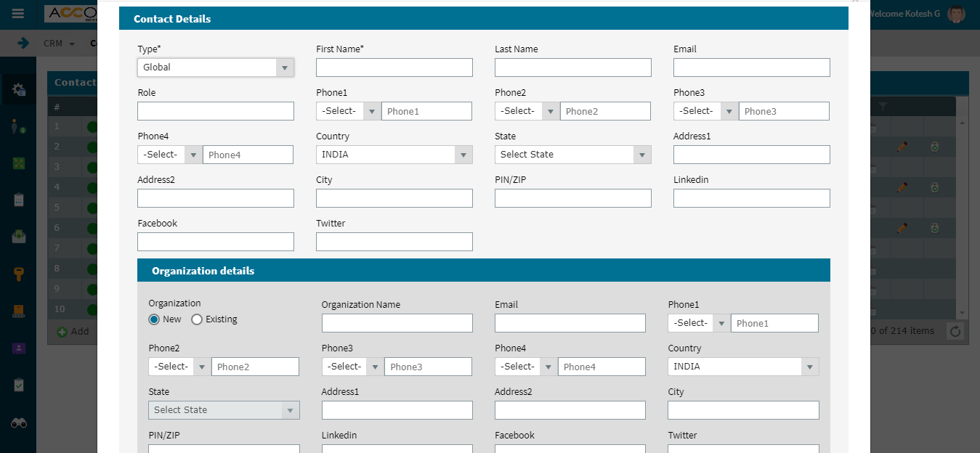The width and height of the screenshot is (980, 453).
Task: Open the Organization Select State dropdown
Action: pos(224,410)
